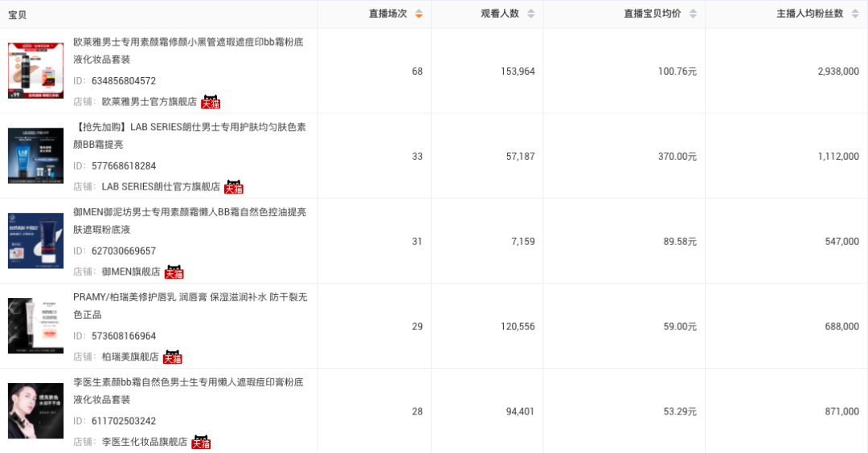
Task: Click viewer count 57,187
Action: [520, 157]
